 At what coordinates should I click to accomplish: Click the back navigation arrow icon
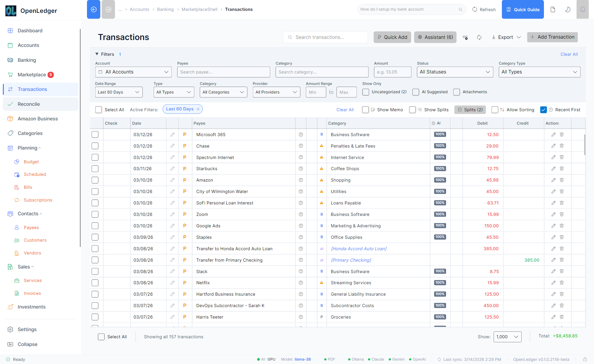click(94, 9)
